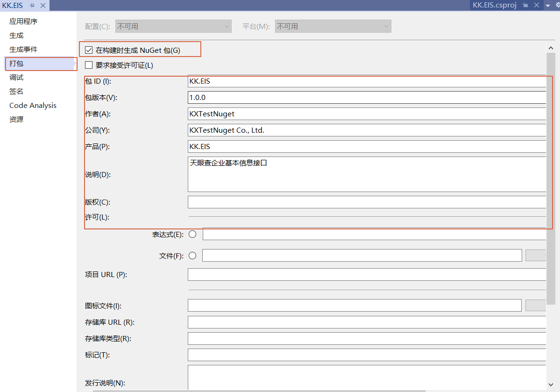Open the 生成 settings page
The width and height of the screenshot is (560, 392).
pyautogui.click(x=16, y=36)
